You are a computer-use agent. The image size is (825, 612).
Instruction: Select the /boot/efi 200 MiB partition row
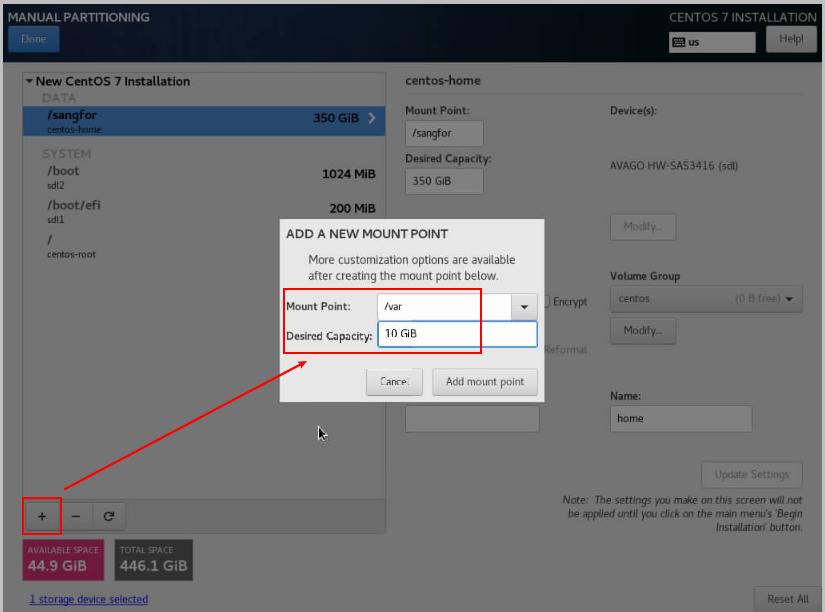click(x=204, y=212)
